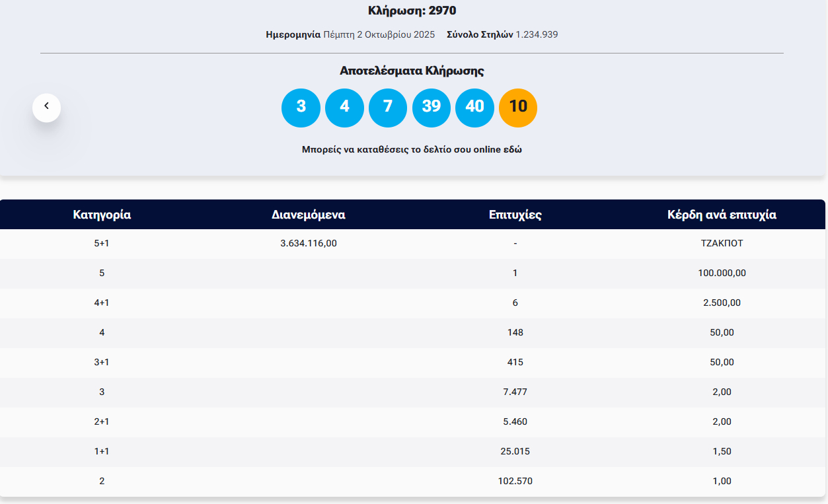This screenshot has width=828, height=504.
Task: Click the Κατηγορία column header
Action: pos(102,215)
